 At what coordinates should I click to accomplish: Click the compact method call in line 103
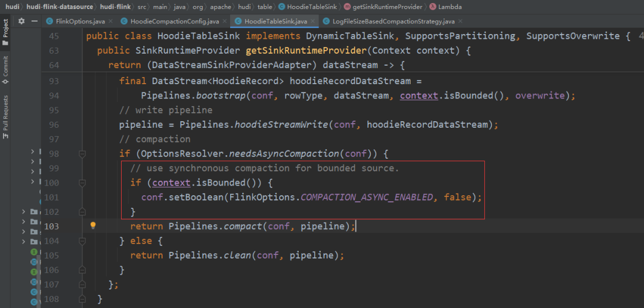tap(243, 227)
